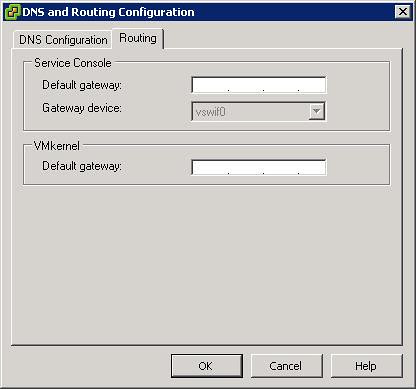This screenshot has width=416, height=389.
Task: Click the VMkernel group label
Action: [x=57, y=146]
